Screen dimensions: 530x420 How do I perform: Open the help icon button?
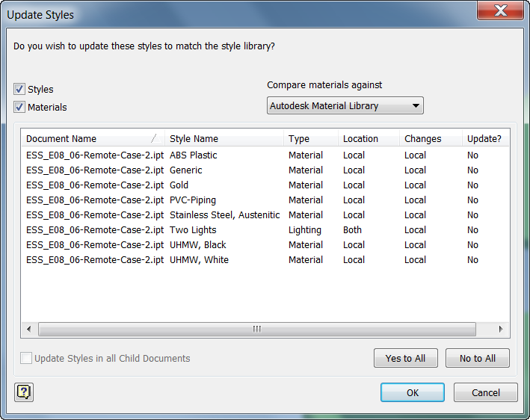[24, 392]
